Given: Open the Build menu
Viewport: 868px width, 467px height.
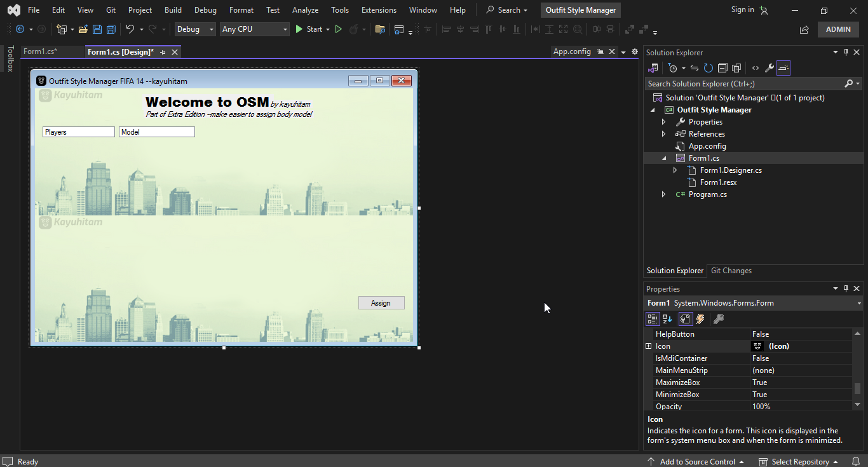Looking at the screenshot, I should (173, 10).
